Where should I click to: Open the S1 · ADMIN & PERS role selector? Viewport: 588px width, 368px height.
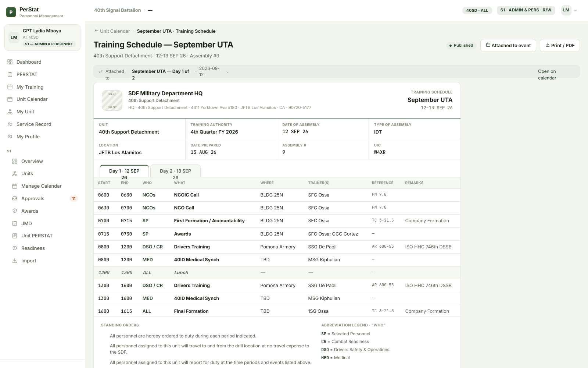click(526, 10)
